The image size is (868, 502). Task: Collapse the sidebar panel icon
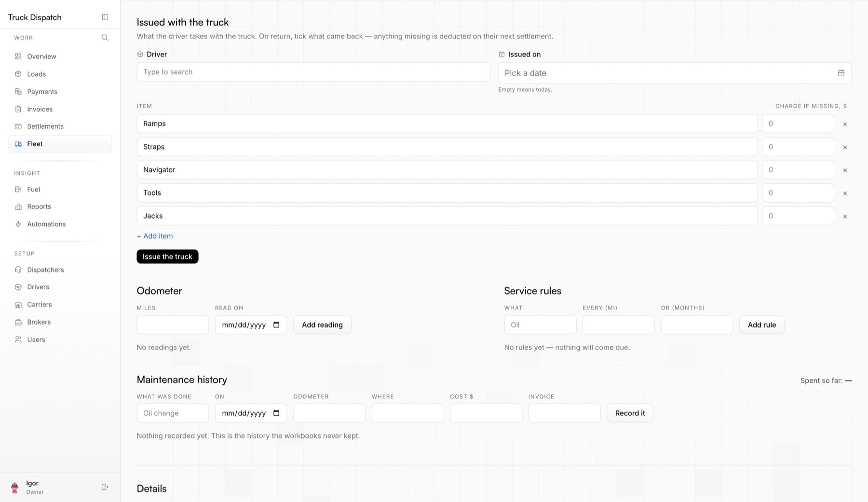[x=105, y=17]
